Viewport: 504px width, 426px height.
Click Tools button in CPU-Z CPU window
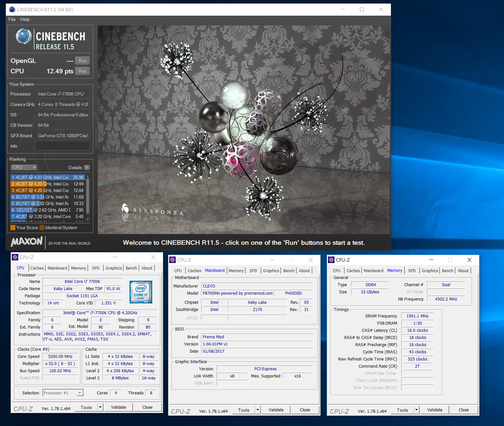click(x=86, y=407)
